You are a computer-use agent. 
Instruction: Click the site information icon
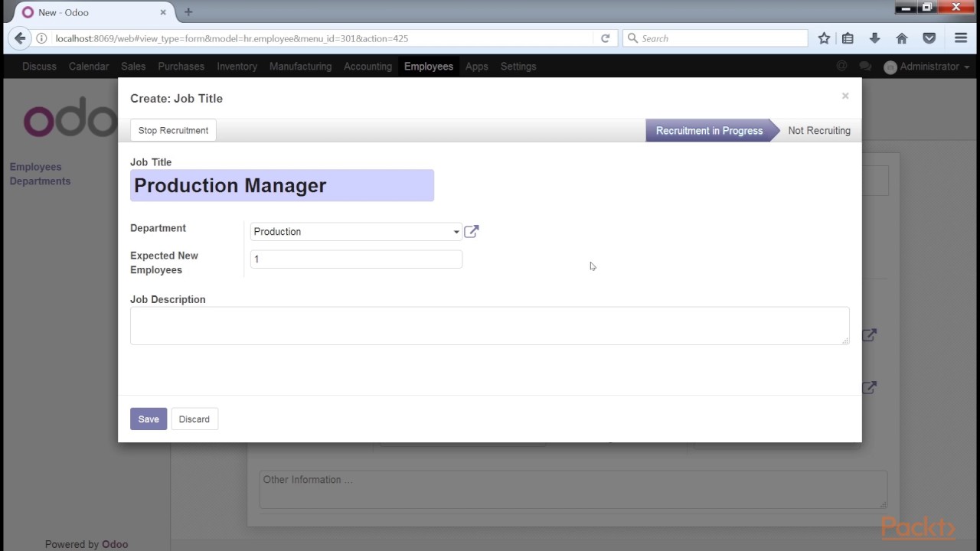pyautogui.click(x=41, y=38)
